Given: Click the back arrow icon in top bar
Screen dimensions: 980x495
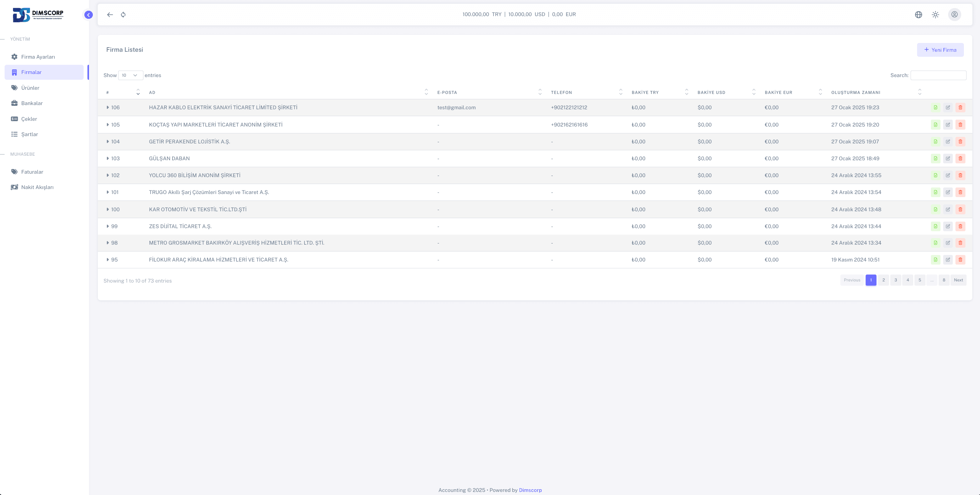Looking at the screenshot, I should [110, 15].
